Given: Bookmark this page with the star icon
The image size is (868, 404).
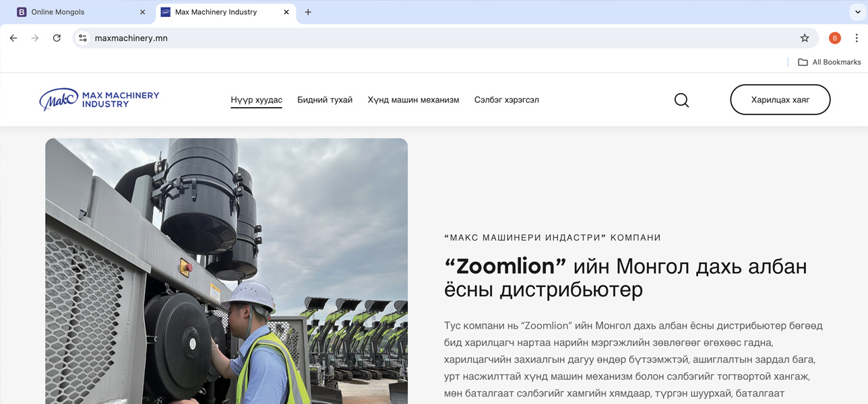Looking at the screenshot, I should (805, 38).
